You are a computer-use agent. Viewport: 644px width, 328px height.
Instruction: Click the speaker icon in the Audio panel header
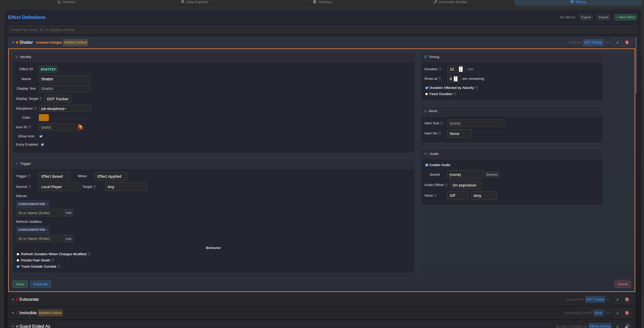click(426, 154)
